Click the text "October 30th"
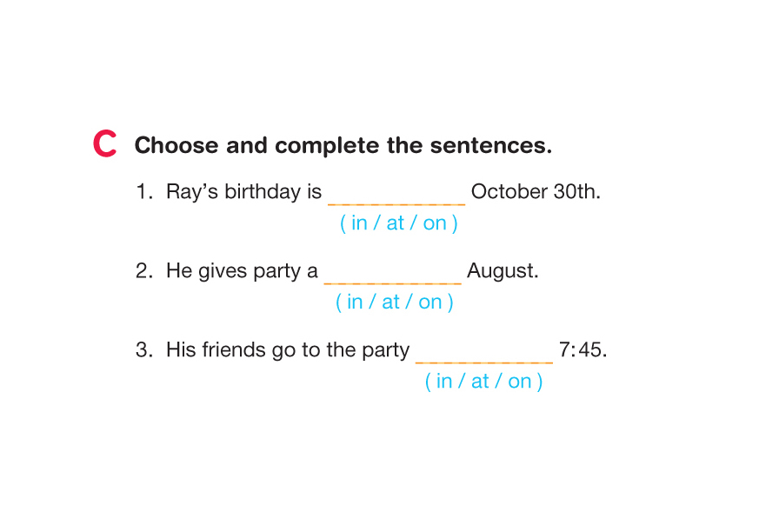The image size is (759, 532). (535, 192)
